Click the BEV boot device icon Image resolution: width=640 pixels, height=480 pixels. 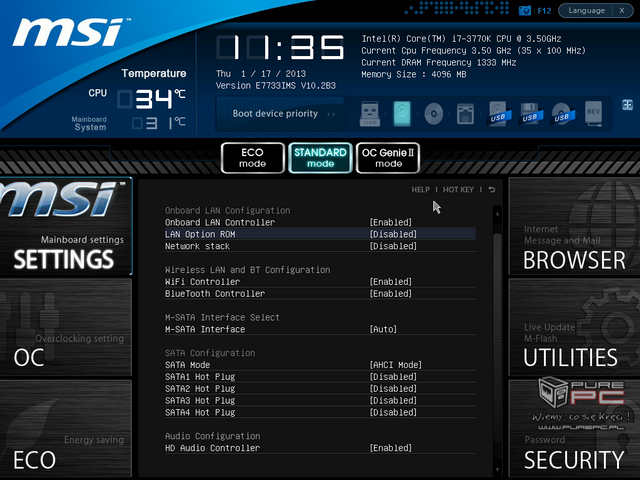point(592,113)
